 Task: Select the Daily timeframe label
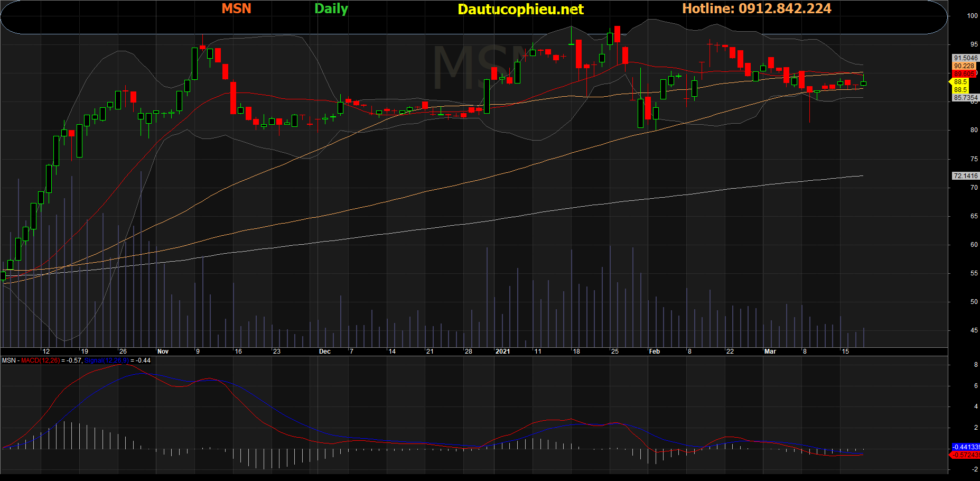coord(331,9)
